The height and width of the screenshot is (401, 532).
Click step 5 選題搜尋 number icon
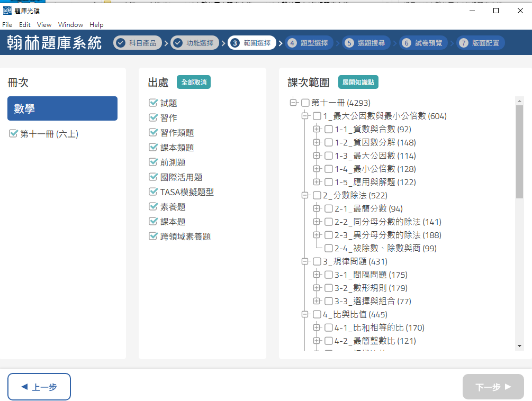click(x=349, y=43)
